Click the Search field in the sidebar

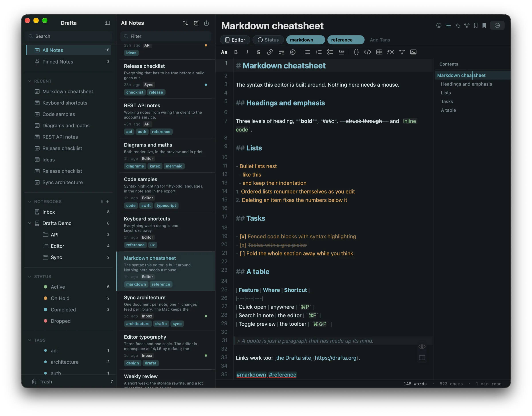[x=68, y=36]
